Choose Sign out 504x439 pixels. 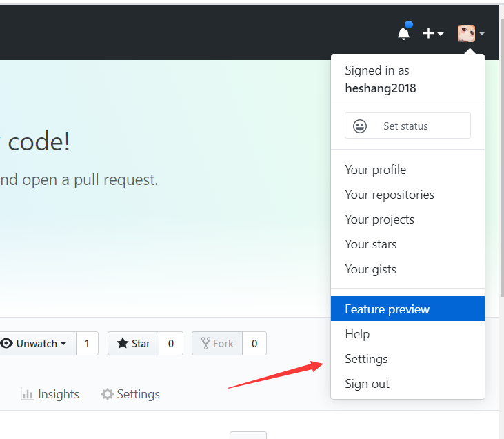point(407,383)
